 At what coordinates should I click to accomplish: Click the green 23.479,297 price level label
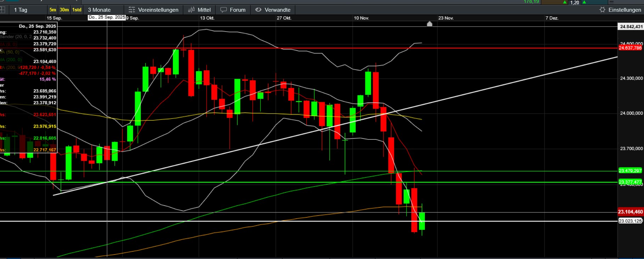pyautogui.click(x=630, y=171)
